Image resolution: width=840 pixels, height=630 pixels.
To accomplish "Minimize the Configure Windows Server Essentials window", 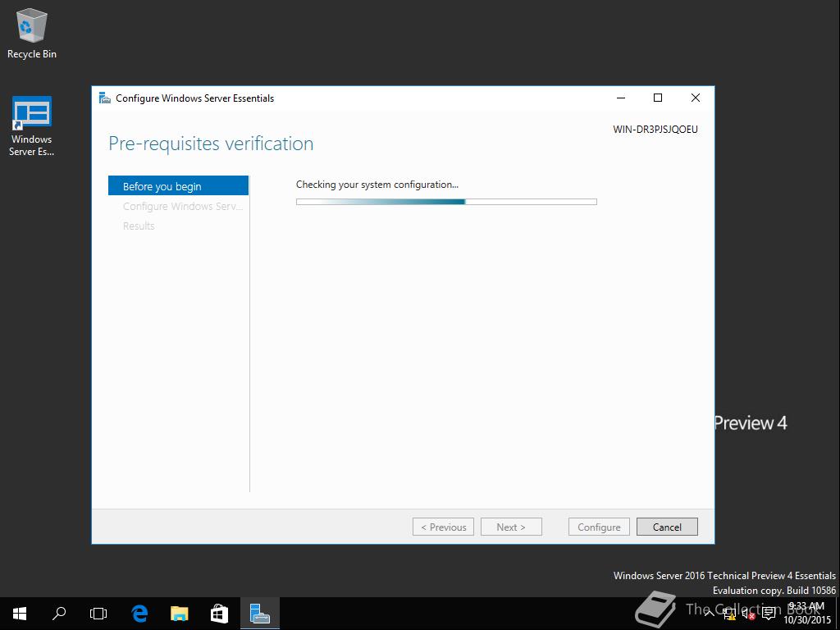I will coord(621,98).
